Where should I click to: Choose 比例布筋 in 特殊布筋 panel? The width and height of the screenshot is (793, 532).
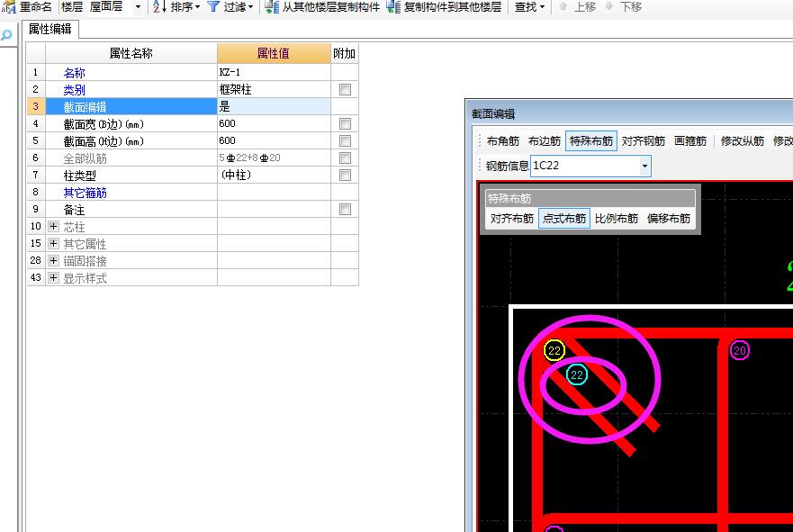pyautogui.click(x=617, y=219)
